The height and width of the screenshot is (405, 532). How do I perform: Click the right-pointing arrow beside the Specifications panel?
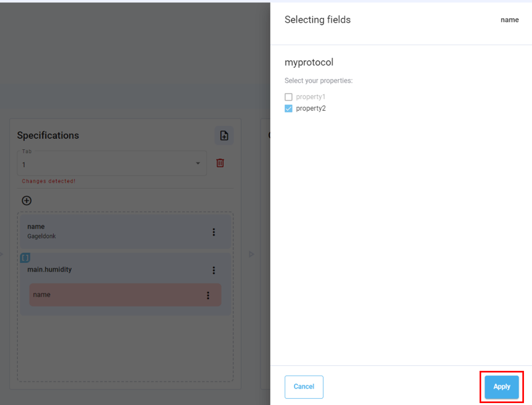[251, 254]
